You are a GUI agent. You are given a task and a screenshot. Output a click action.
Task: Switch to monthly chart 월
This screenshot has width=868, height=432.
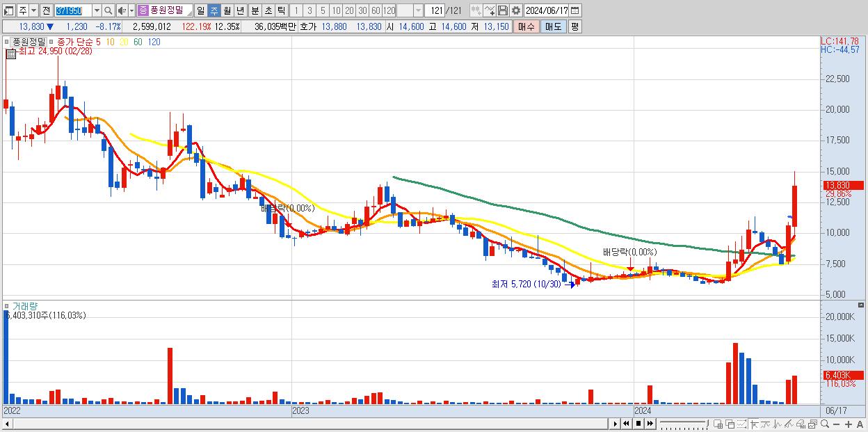227,11
